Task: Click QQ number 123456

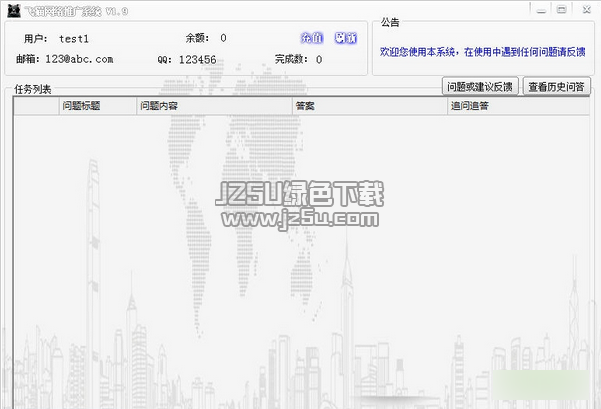Action: tap(198, 60)
